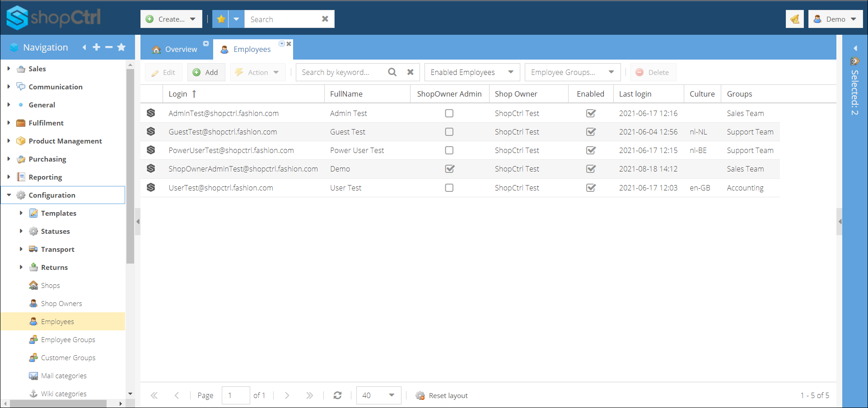This screenshot has width=868, height=408.
Task: Go to last page double-arrow icon
Action: click(x=309, y=395)
